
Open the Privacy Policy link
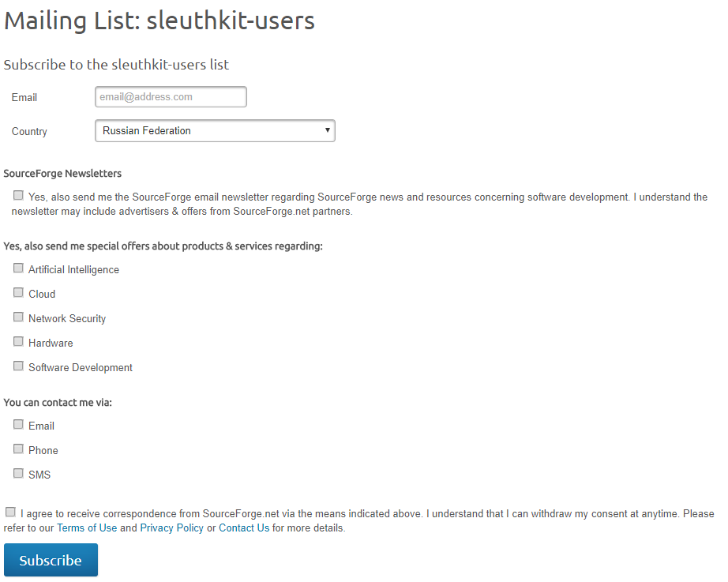(172, 528)
